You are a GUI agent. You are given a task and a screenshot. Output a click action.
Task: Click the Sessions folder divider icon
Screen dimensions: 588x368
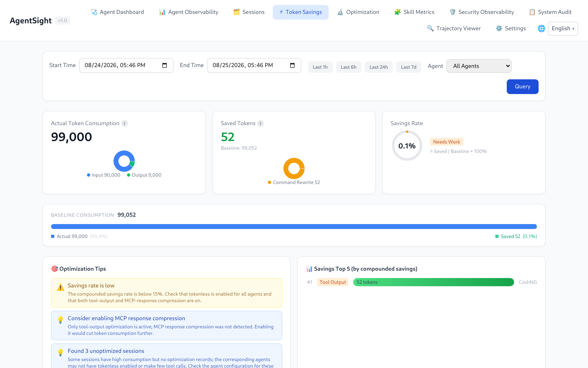point(236,12)
